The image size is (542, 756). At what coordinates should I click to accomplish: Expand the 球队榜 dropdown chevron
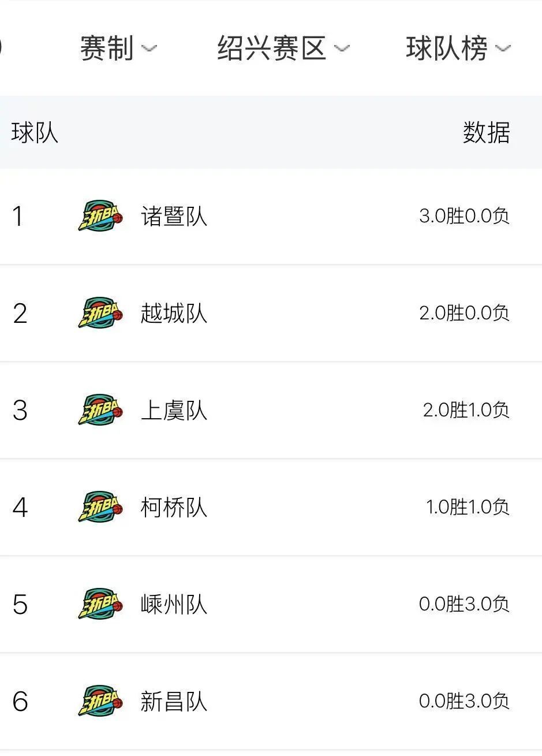503,49
